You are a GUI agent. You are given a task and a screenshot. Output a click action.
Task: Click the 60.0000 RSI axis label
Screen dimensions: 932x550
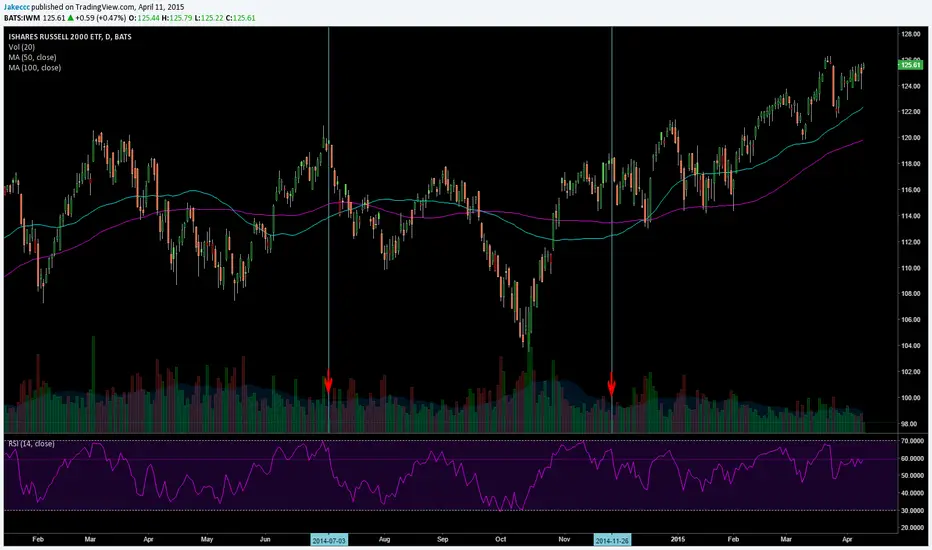tap(912, 458)
